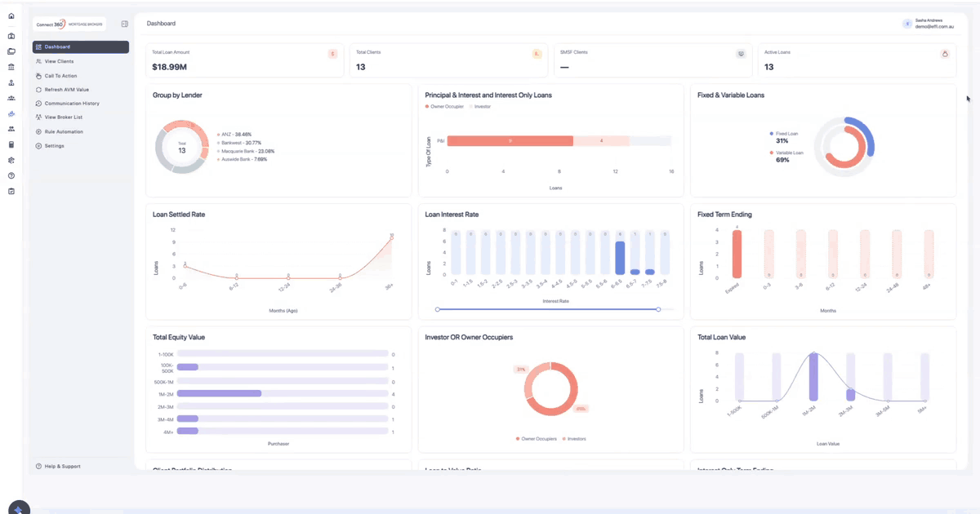Viewport: 980px width, 514px height.
Task: Click the Auswide Bank - 7.69% legend entry
Action: (x=243, y=159)
